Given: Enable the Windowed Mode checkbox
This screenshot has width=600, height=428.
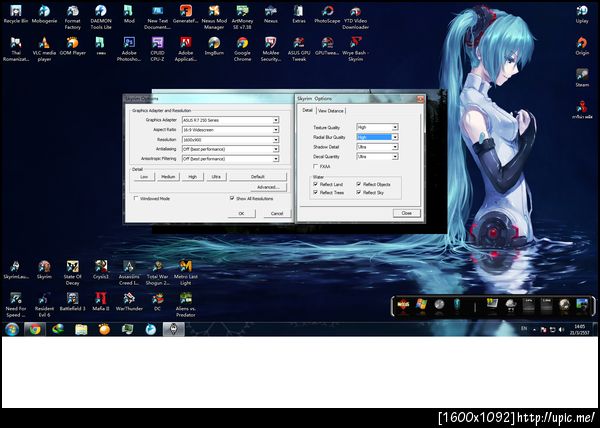Looking at the screenshot, I should coord(135,199).
